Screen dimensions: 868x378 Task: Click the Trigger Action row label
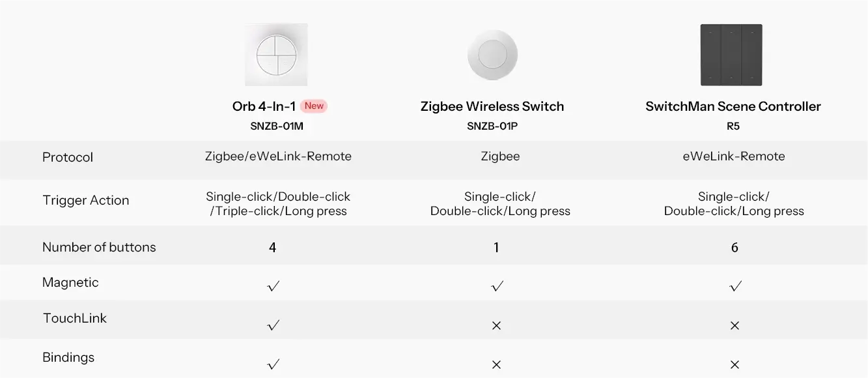86,200
